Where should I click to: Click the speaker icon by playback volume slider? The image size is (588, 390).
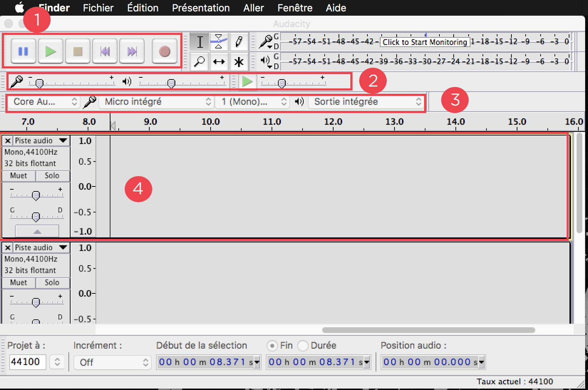[x=127, y=82]
